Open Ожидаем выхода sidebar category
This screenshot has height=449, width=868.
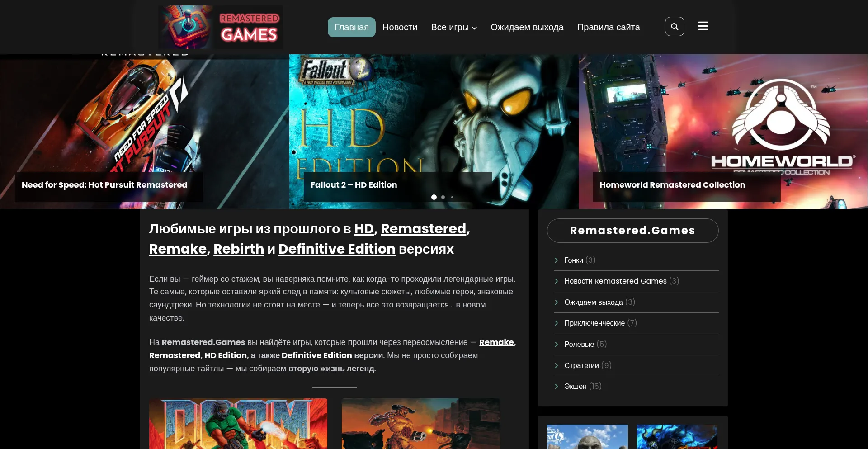coord(594,302)
